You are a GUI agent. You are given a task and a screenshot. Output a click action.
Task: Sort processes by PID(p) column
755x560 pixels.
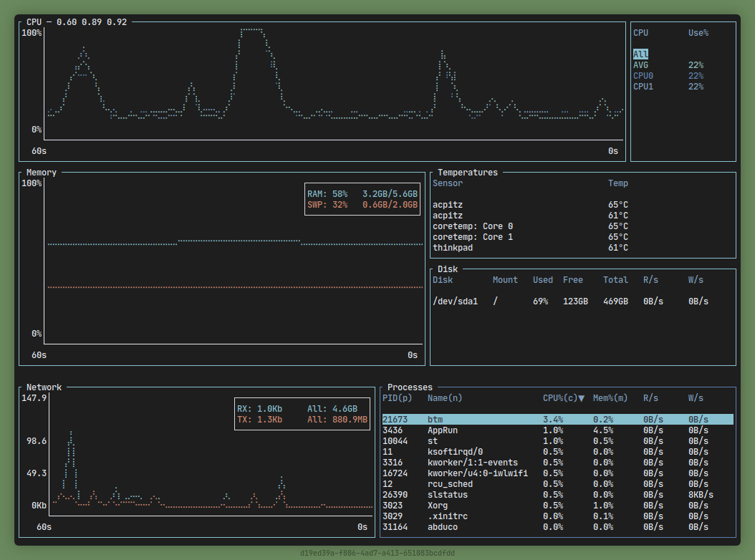(397, 398)
